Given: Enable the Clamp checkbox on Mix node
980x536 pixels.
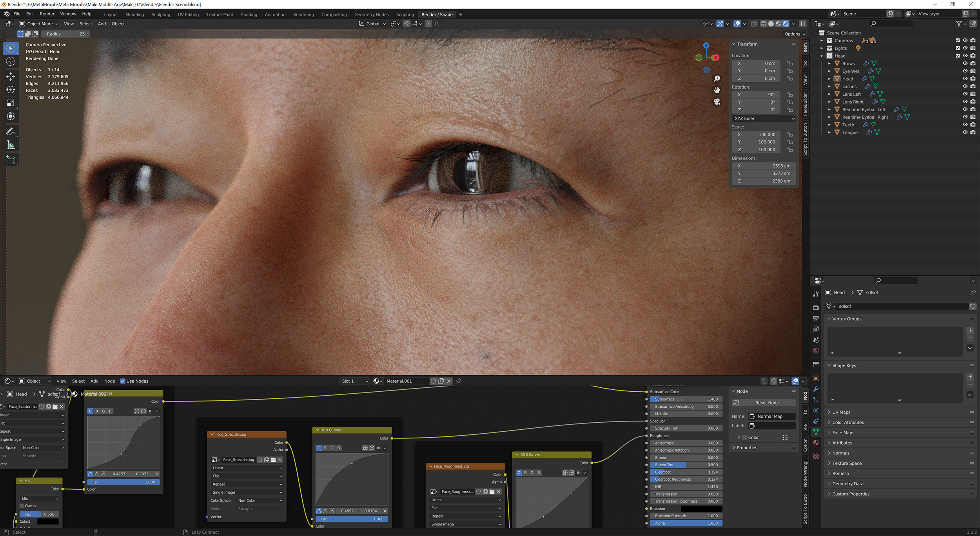Looking at the screenshot, I should pyautogui.click(x=22, y=506).
